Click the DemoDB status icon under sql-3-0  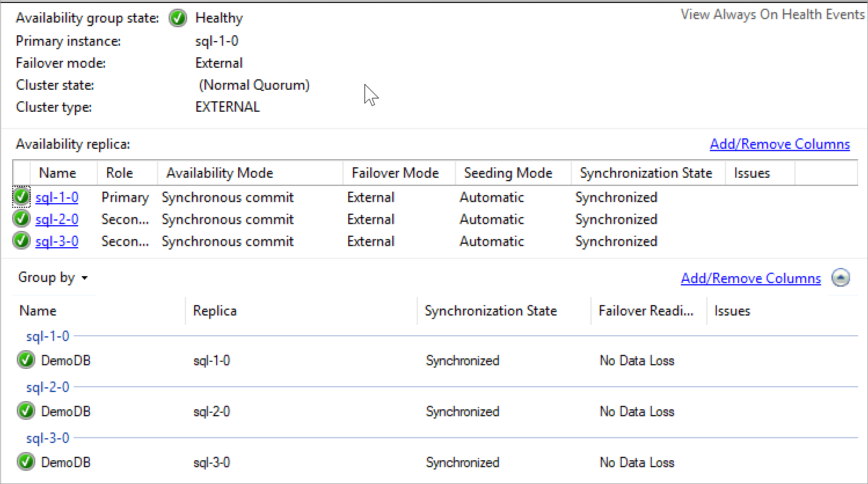pos(26,461)
